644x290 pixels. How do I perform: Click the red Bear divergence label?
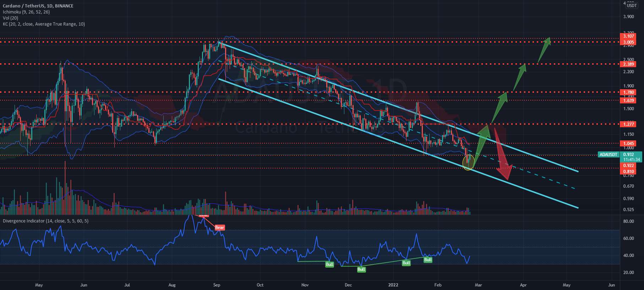(220, 227)
